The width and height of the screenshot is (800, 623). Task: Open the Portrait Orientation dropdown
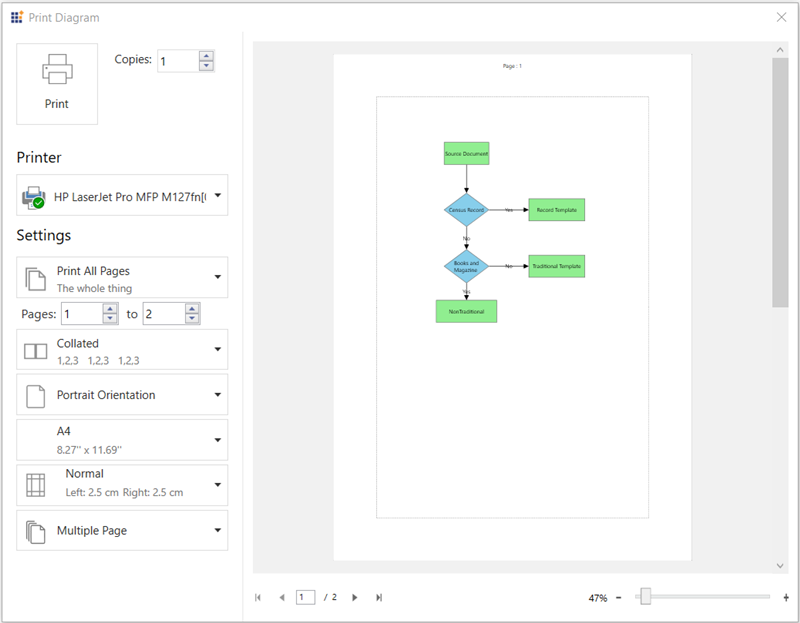click(217, 395)
